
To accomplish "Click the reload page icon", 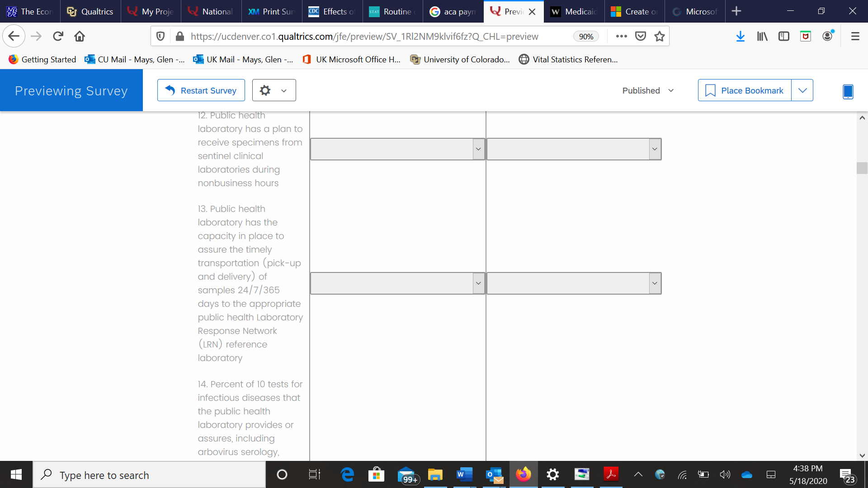I will click(58, 36).
